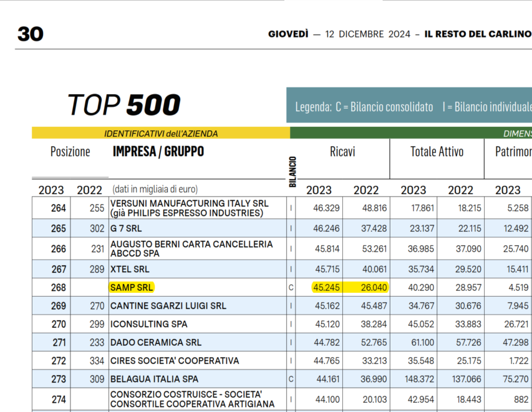This screenshot has width=532, height=412.
Task: Click revenue value 53.261
Action: (374, 249)
